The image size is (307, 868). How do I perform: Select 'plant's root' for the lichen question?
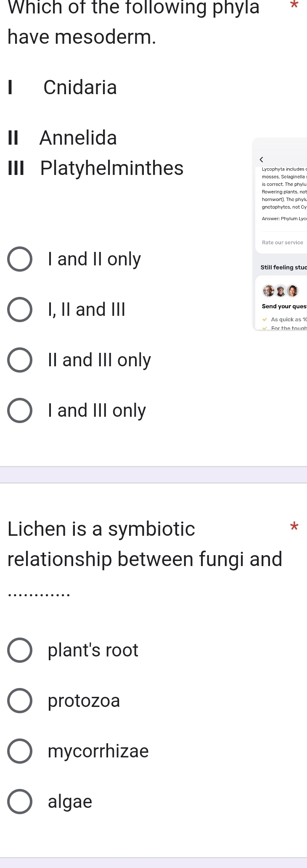(19, 650)
